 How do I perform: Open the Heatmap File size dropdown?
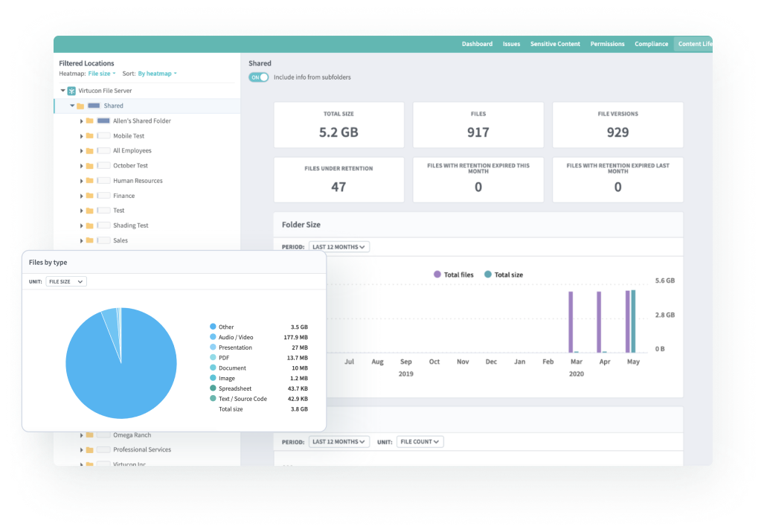[x=101, y=74]
